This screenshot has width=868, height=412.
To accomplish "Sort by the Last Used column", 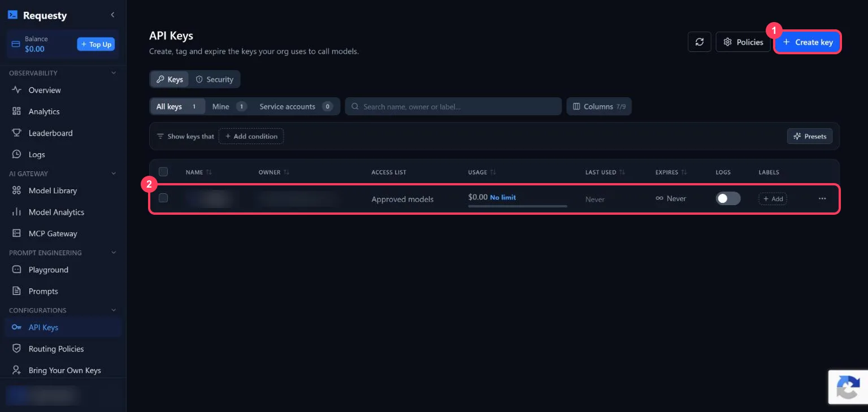I will (605, 172).
